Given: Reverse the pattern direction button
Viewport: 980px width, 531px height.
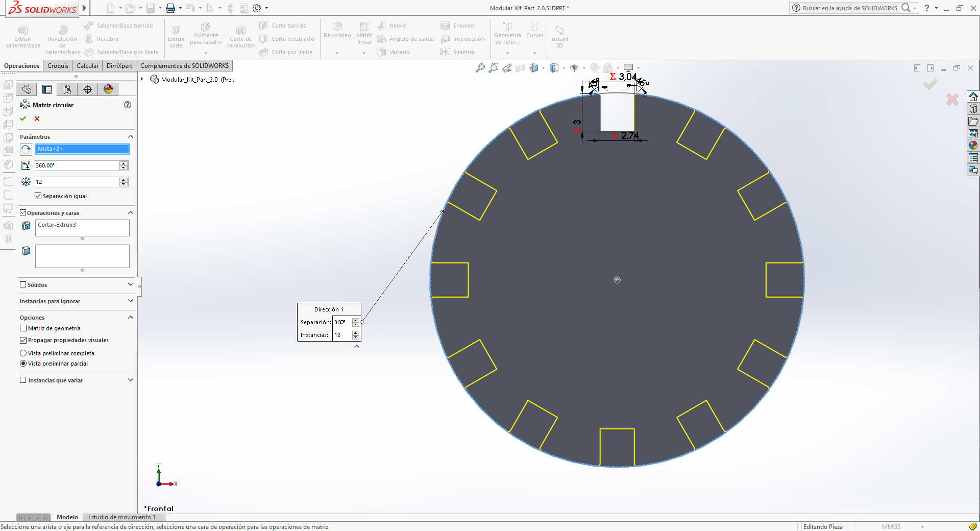Looking at the screenshot, I should click(26, 149).
